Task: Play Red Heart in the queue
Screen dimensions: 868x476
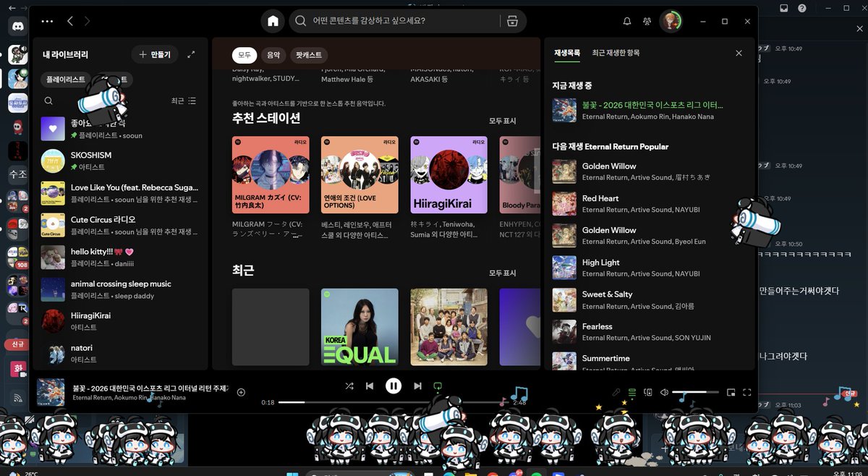Action: 648,203
